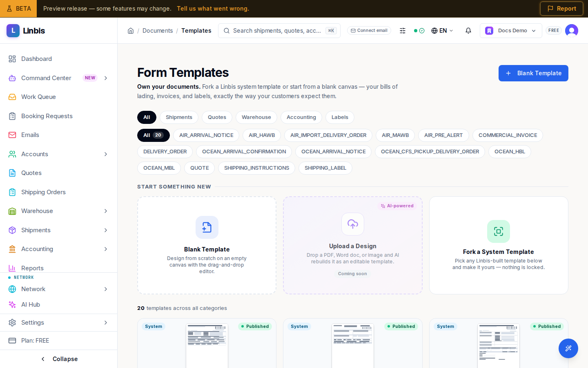
Task: Expand the Shipments submenu chevron
Action: [x=106, y=230]
